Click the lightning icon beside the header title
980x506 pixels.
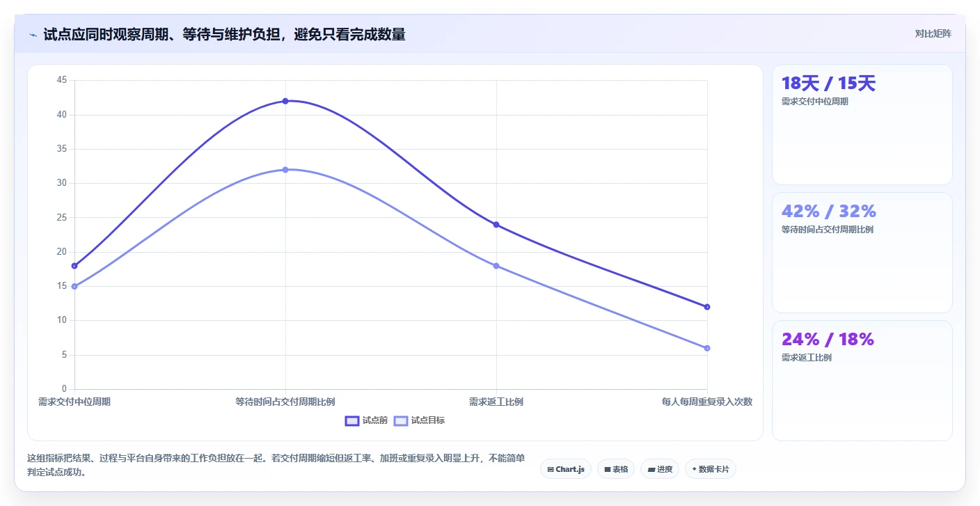[33, 34]
